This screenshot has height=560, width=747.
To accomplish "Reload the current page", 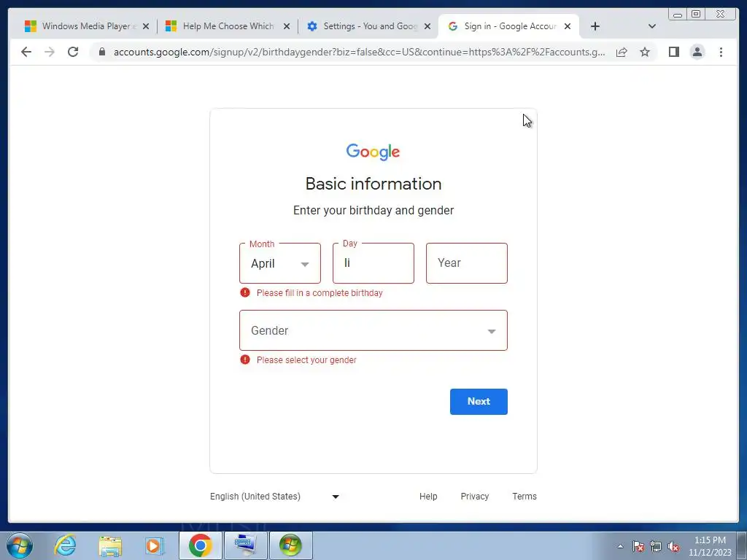I will (x=73, y=52).
